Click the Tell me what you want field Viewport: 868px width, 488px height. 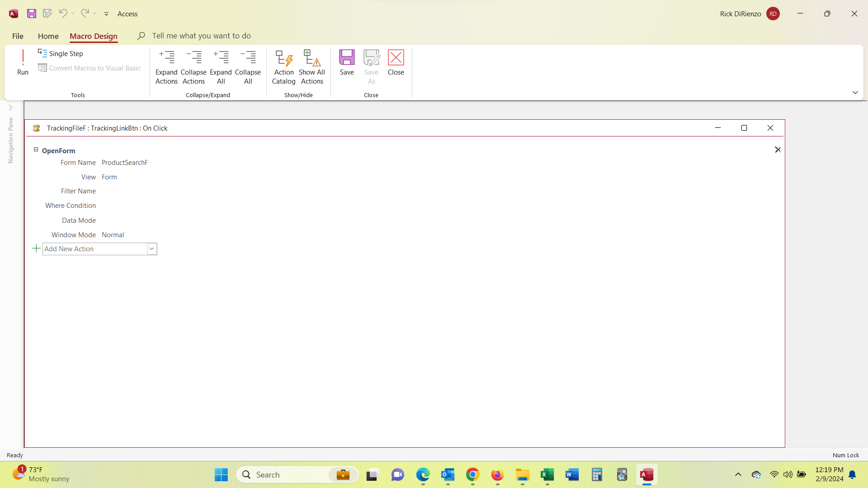tap(201, 35)
